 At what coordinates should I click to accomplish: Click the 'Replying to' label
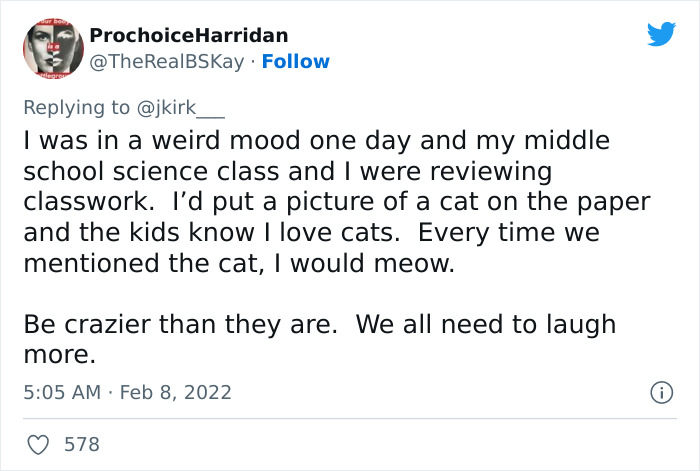[76, 108]
